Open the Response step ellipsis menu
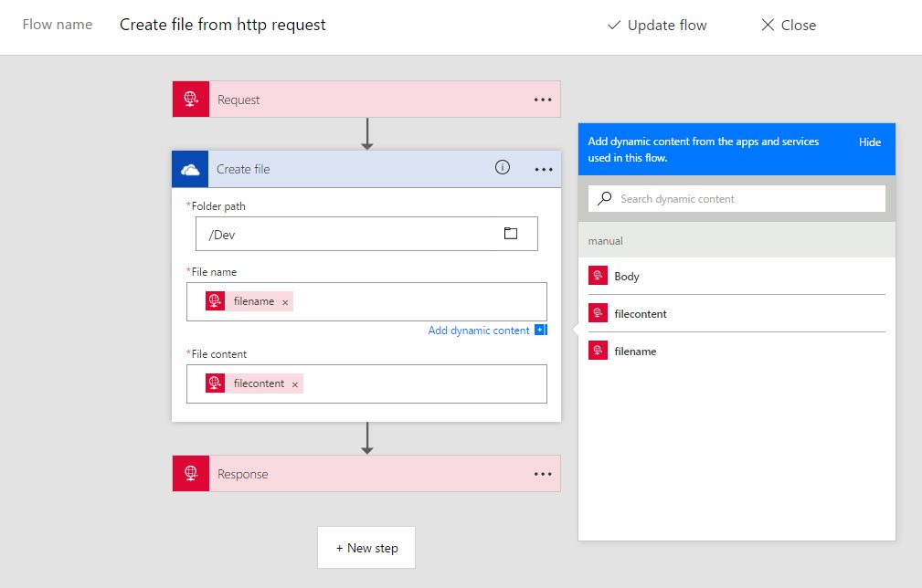 [543, 474]
